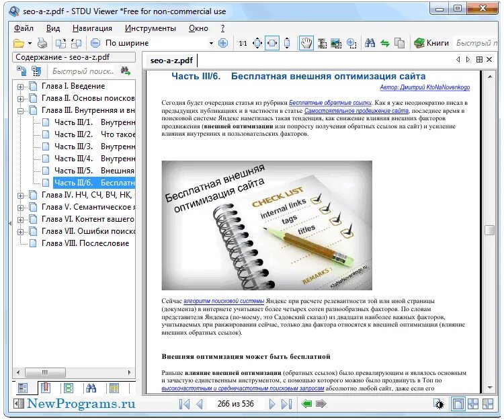Go to first page button
Screen dimensions: 504x420
click(x=184, y=404)
